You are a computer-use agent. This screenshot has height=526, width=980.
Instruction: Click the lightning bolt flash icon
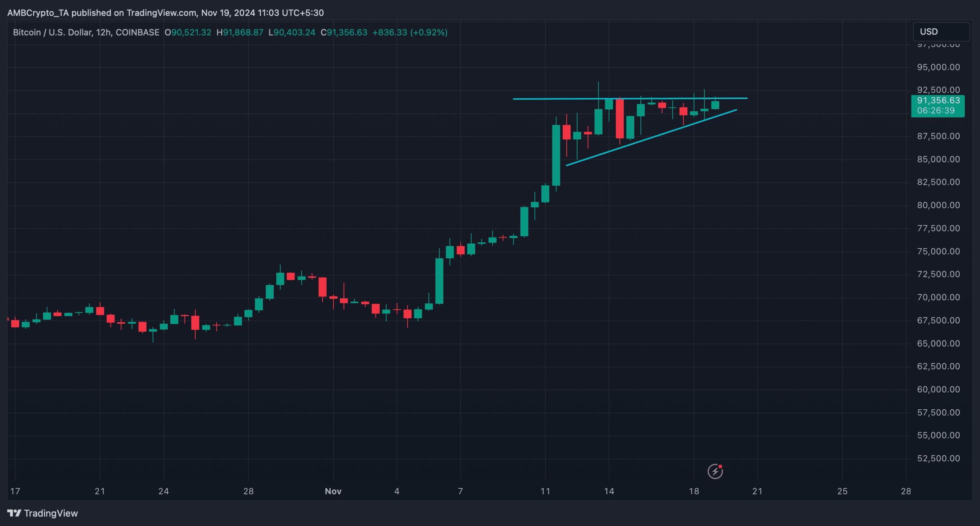[x=715, y=471]
